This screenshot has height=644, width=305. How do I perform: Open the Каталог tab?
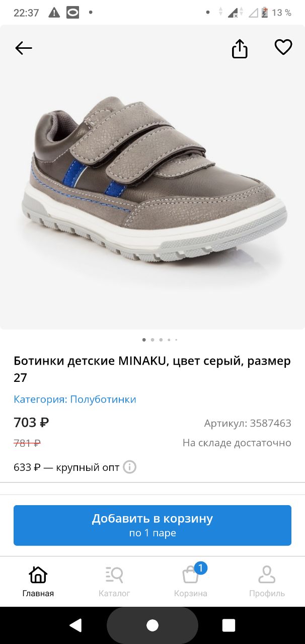[x=114, y=581]
